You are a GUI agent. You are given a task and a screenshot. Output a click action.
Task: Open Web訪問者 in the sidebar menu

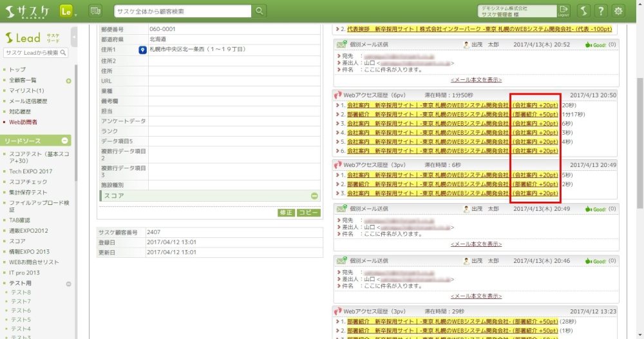(x=23, y=122)
